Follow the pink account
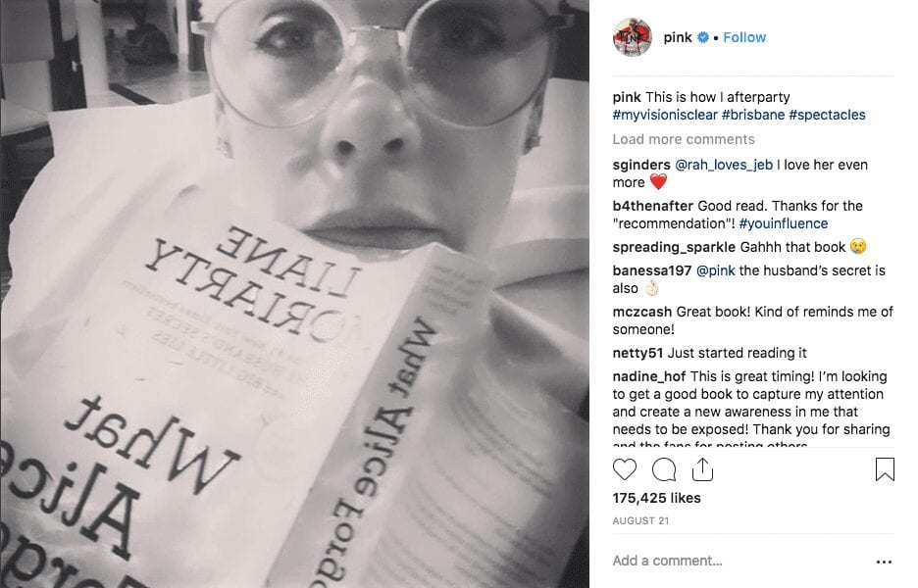Viewport: 918px width, 588px height. click(x=744, y=37)
